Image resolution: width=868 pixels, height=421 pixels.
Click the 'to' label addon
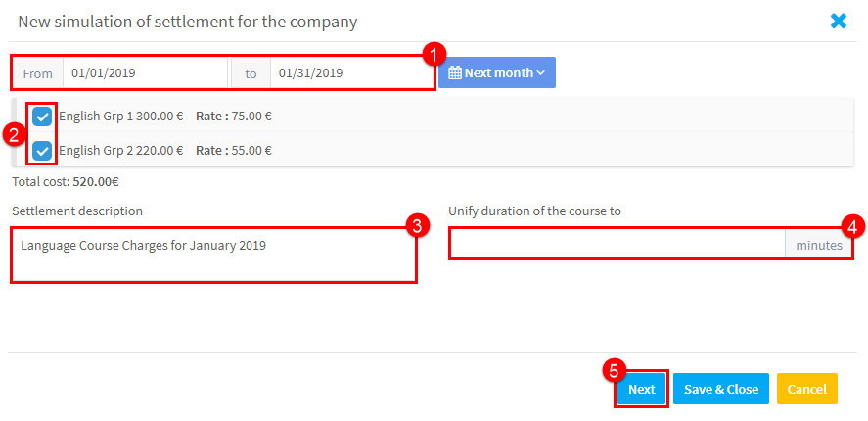pyautogui.click(x=251, y=73)
